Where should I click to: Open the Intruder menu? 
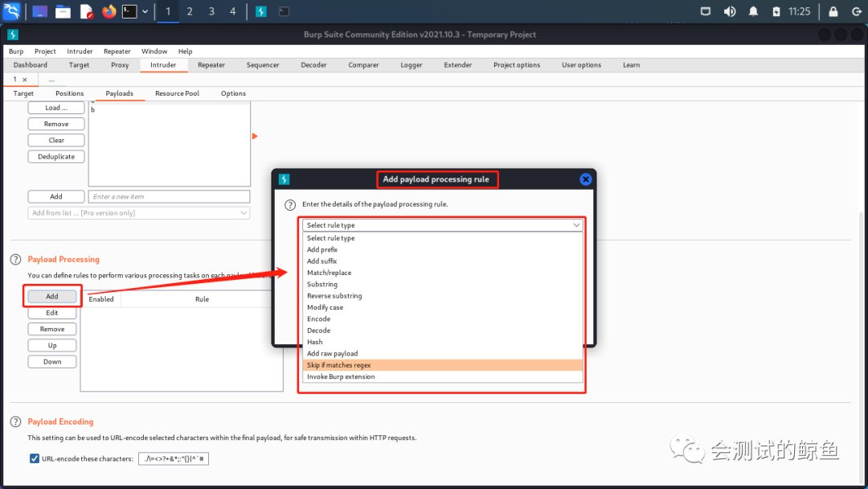click(80, 51)
